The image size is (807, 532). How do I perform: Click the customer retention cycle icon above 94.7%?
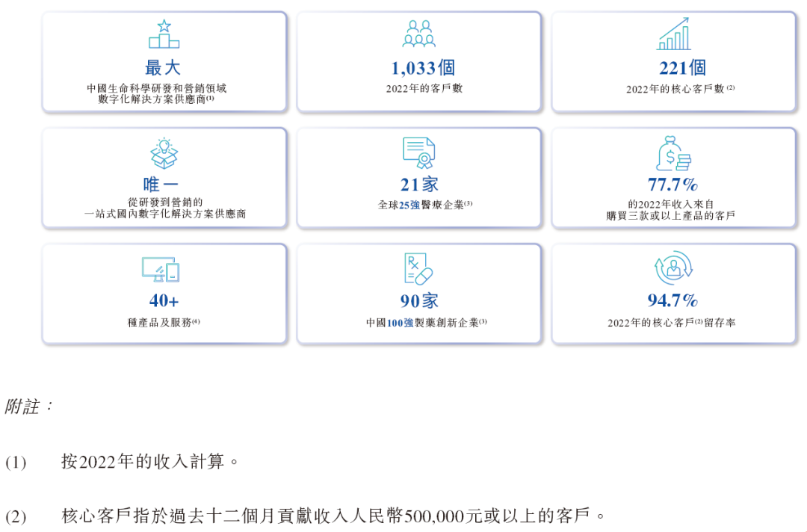click(x=673, y=268)
